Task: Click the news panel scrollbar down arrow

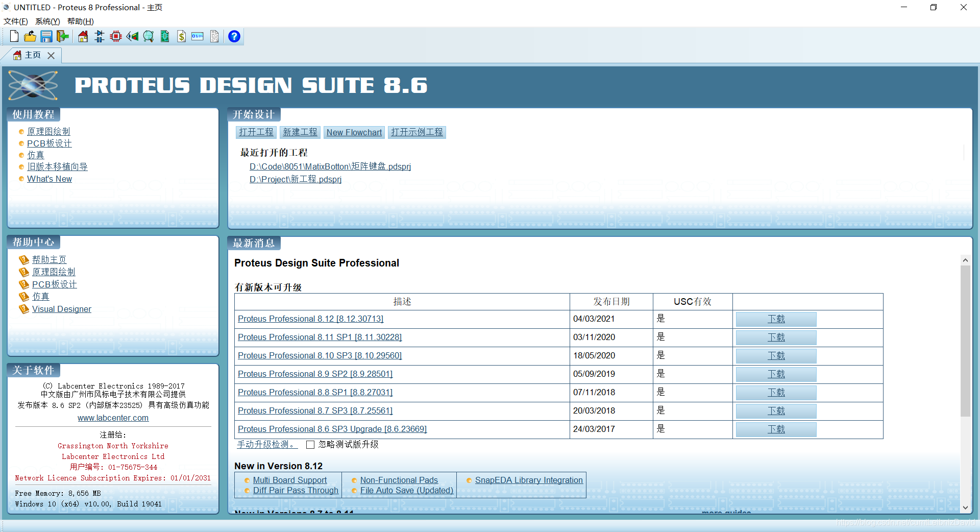Action: point(965,507)
